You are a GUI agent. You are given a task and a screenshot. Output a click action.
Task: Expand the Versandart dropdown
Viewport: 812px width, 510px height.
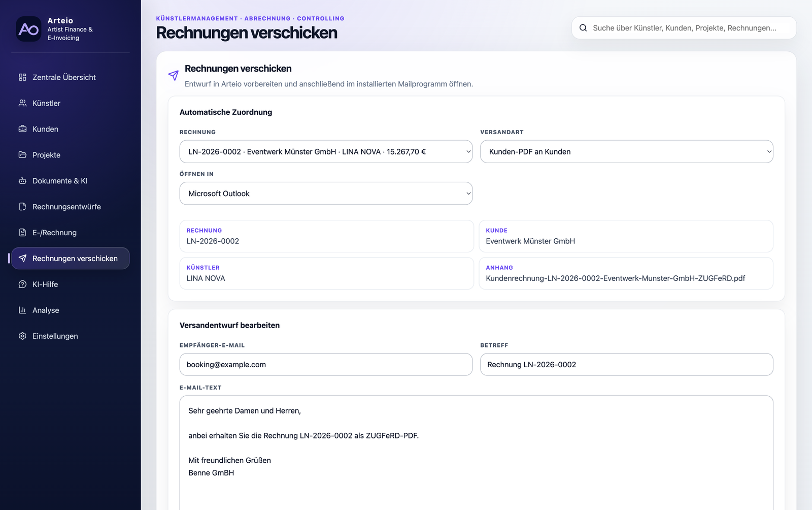pyautogui.click(x=627, y=151)
